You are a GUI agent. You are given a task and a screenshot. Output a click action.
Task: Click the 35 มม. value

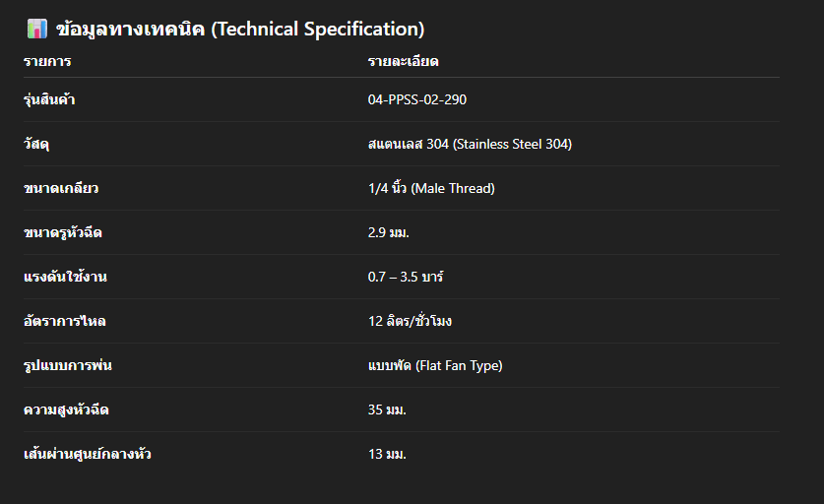[387, 409]
